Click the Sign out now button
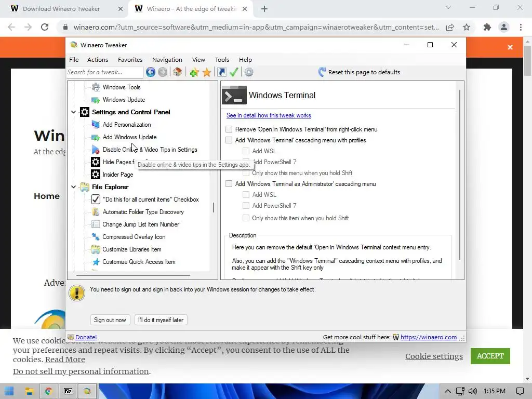 [x=110, y=320]
